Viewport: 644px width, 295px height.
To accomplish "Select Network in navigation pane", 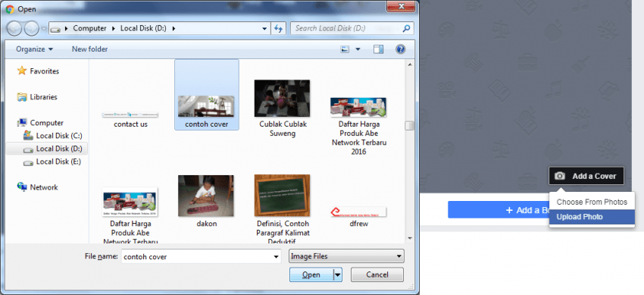I will coord(43,187).
